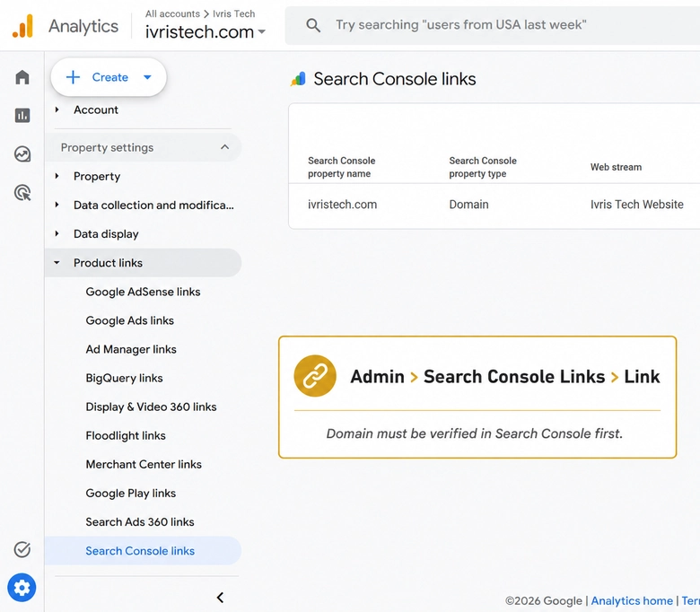
Task: Open the Property label in sidebar
Action: point(97,176)
